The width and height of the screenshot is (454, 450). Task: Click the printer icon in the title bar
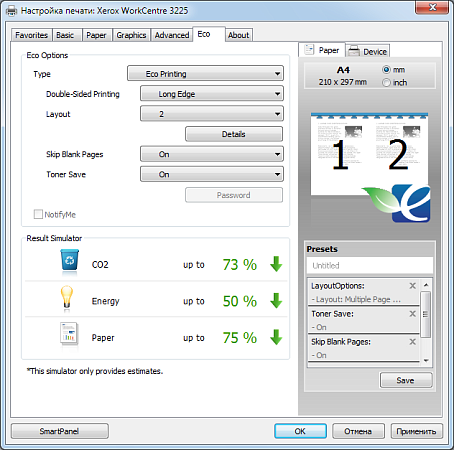click(11, 11)
